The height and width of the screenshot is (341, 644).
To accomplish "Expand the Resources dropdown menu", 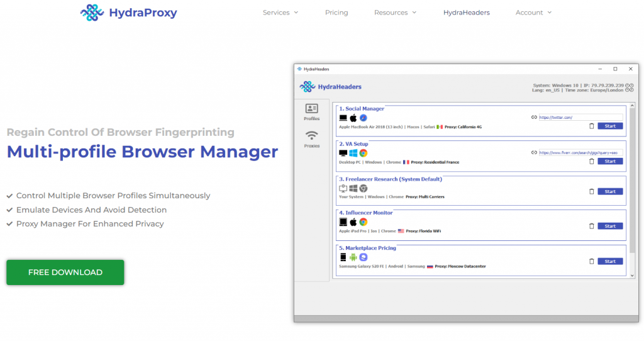I will pos(395,13).
